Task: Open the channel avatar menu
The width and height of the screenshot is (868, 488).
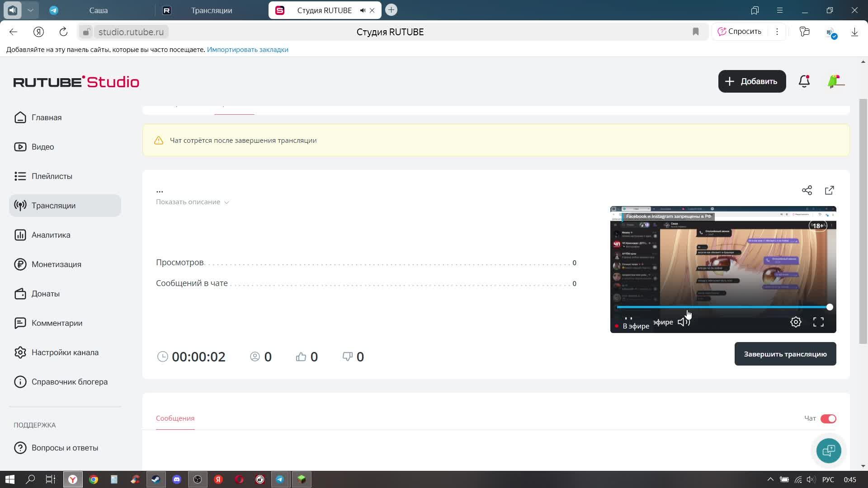Action: tap(836, 81)
